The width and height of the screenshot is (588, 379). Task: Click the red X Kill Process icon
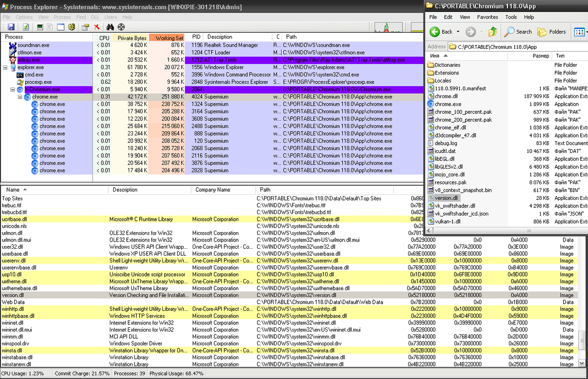coord(97,27)
